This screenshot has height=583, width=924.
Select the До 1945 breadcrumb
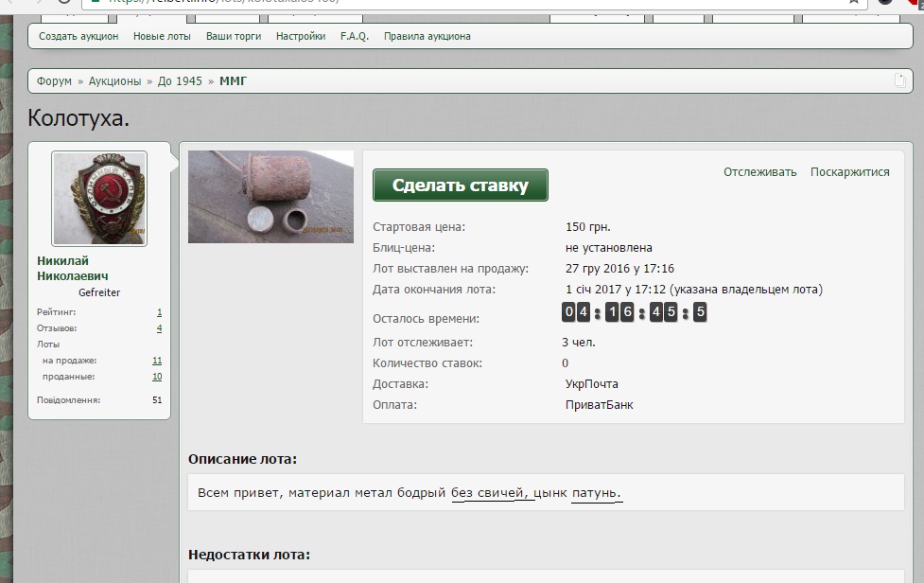tap(180, 81)
